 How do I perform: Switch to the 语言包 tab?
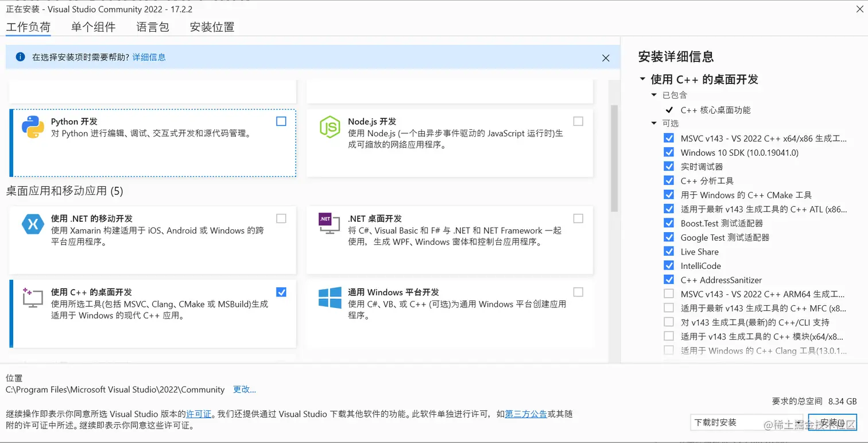[153, 27]
